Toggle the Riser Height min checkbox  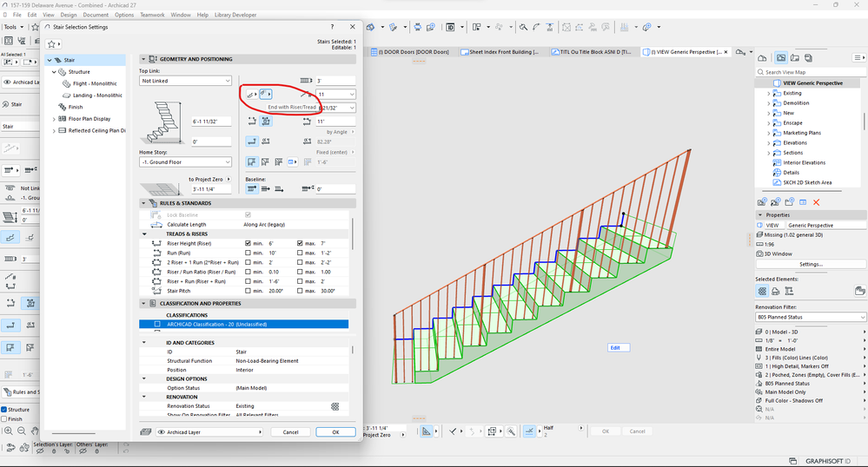[248, 243]
